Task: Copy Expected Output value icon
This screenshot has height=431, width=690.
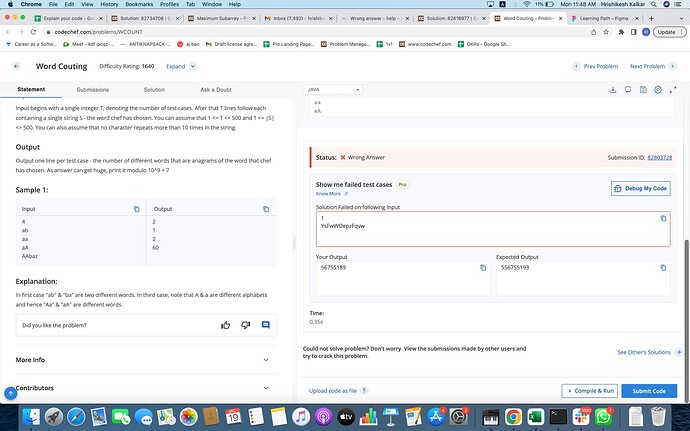Action: [x=663, y=268]
